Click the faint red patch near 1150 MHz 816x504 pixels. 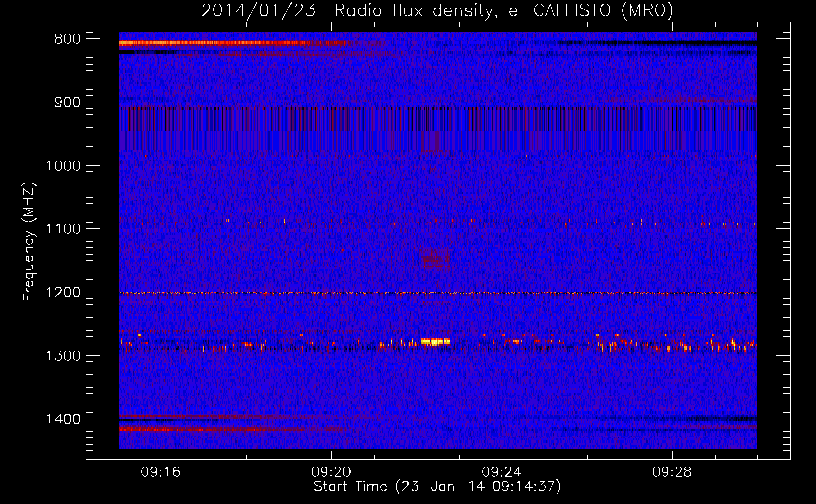(436, 260)
